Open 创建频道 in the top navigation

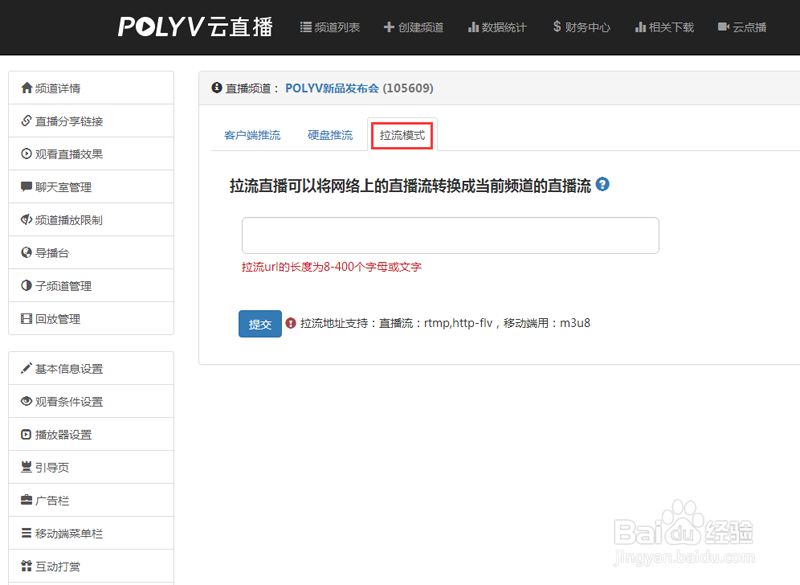coord(413,27)
